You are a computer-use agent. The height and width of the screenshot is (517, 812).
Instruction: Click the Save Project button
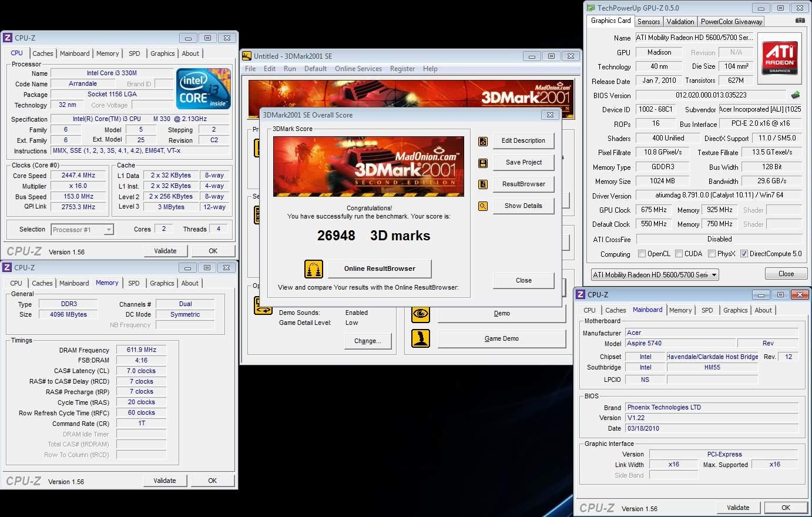(524, 163)
